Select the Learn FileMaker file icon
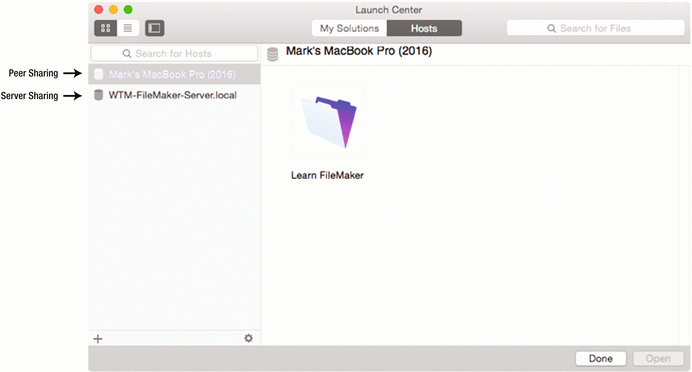 click(327, 121)
